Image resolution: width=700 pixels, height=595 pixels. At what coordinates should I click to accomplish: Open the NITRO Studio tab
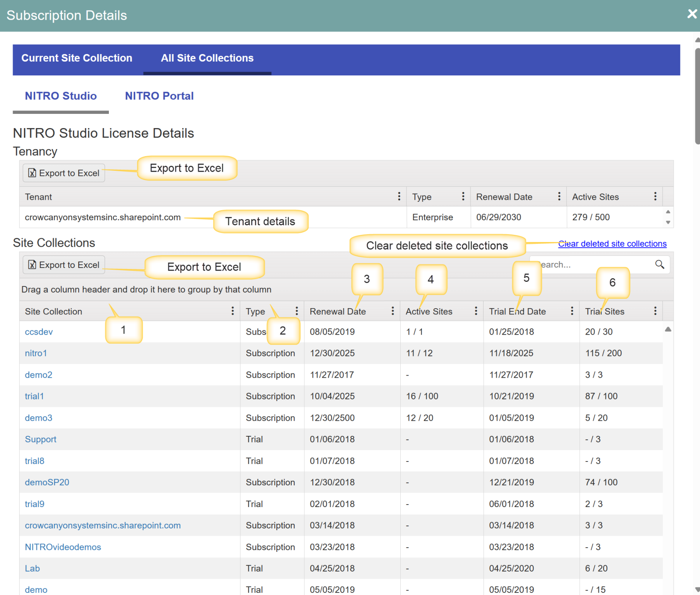click(61, 96)
